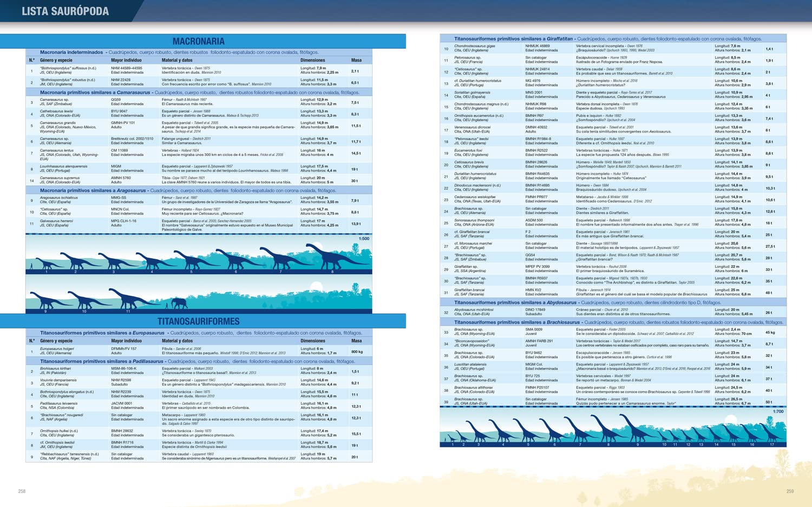The height and width of the screenshot is (507, 812).
Task: Select the species name 'Cathetosaurus lewisi'
Action: (56, 111)
